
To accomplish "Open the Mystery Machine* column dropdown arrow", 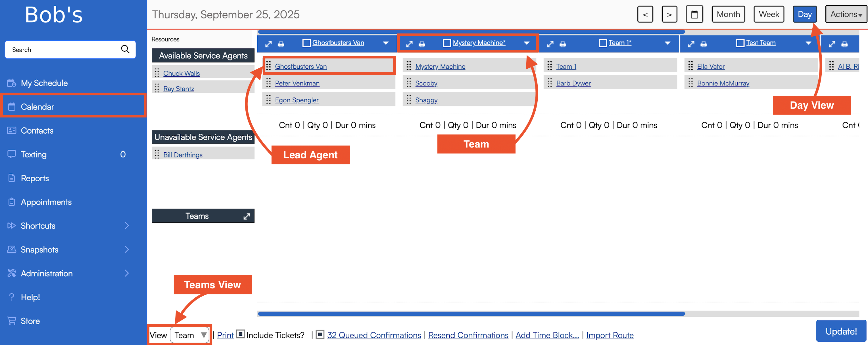I will click(526, 43).
